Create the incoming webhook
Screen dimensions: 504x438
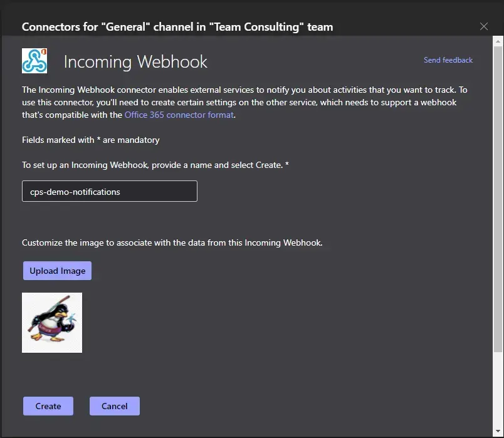(48, 406)
